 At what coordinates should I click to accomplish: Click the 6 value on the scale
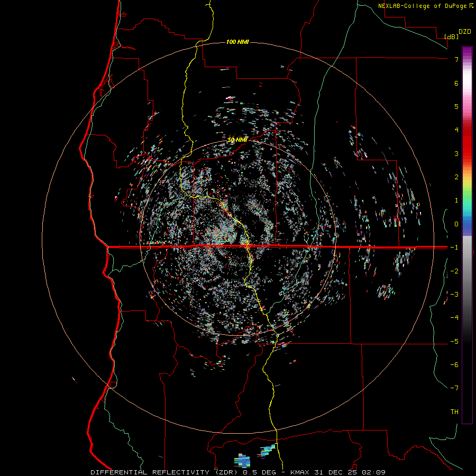456,83
